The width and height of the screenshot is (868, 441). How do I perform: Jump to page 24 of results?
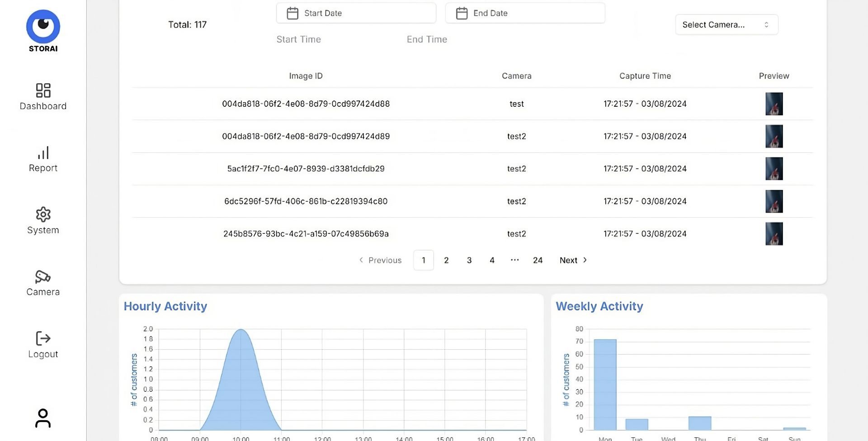(x=538, y=260)
